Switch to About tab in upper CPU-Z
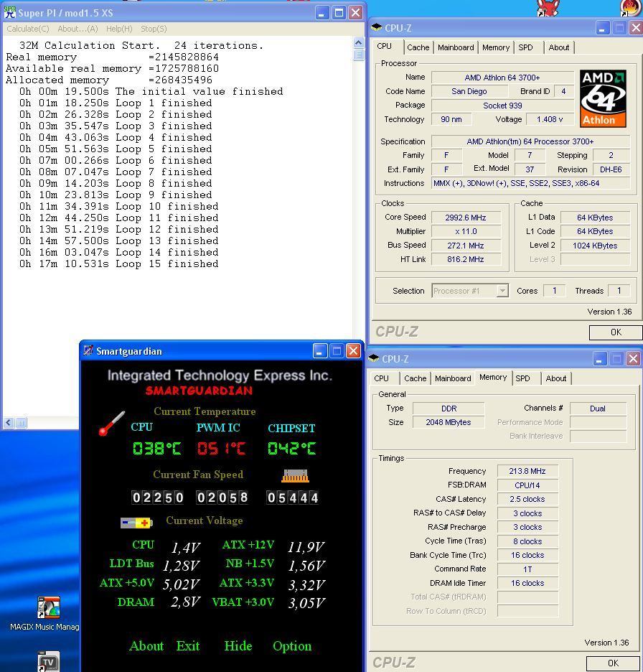Viewport: 643px width, 672px height. pos(558,47)
